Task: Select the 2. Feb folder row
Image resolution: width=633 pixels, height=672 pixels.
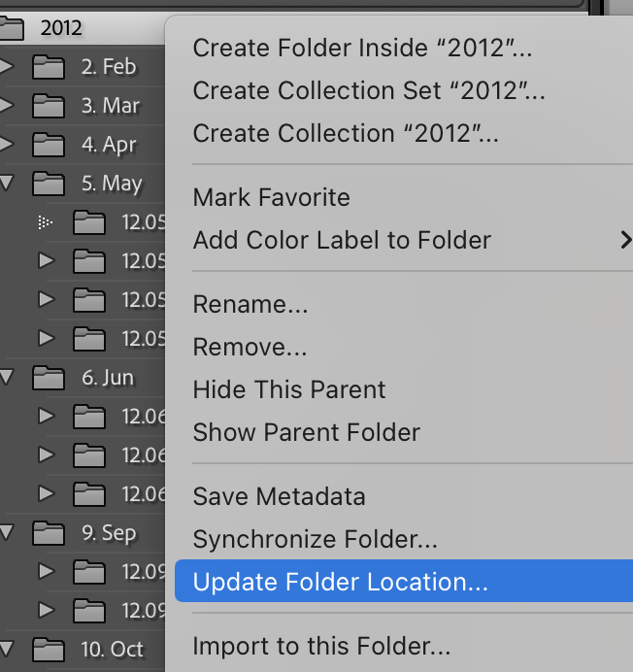Action: point(109,67)
